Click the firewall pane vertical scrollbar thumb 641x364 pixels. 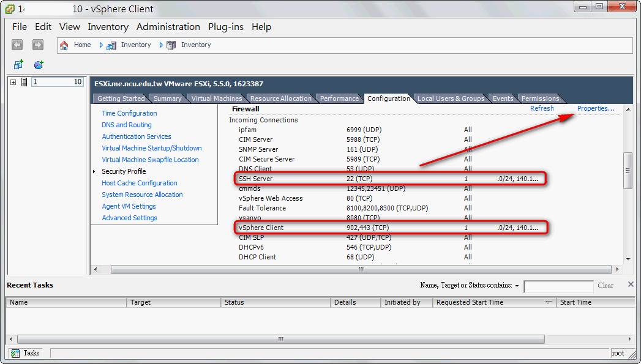(628, 170)
